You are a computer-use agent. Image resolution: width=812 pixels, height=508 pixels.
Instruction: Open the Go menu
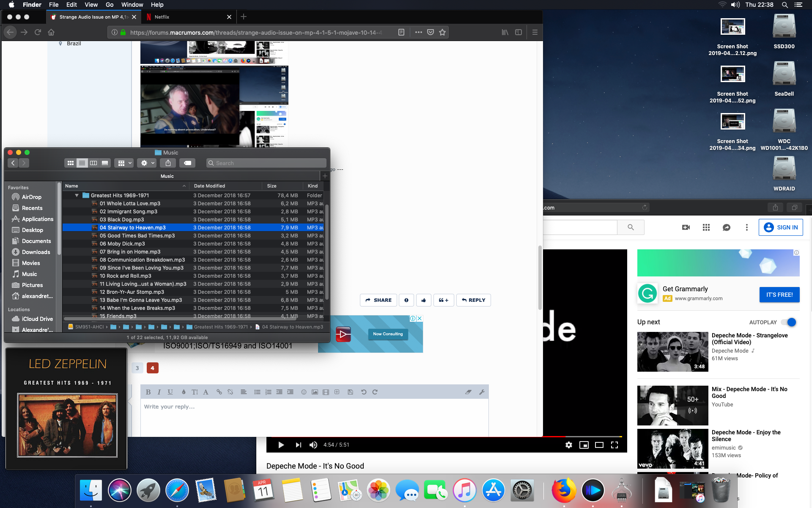[110, 5]
